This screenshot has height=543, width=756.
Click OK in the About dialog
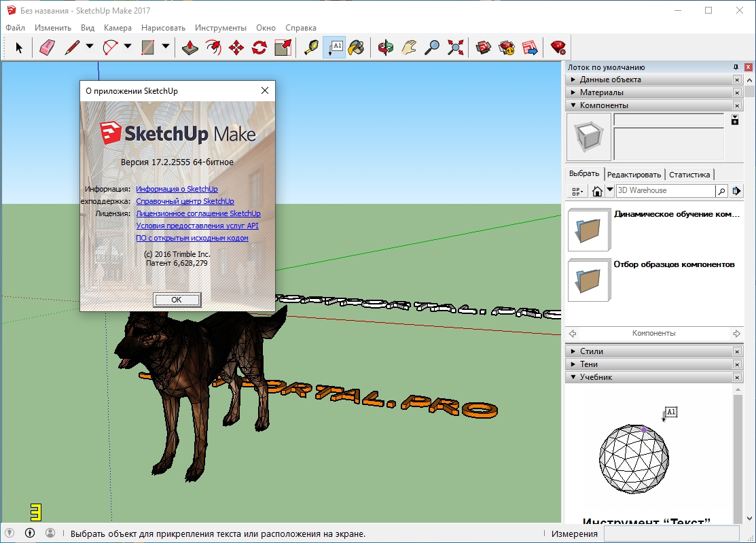(177, 300)
